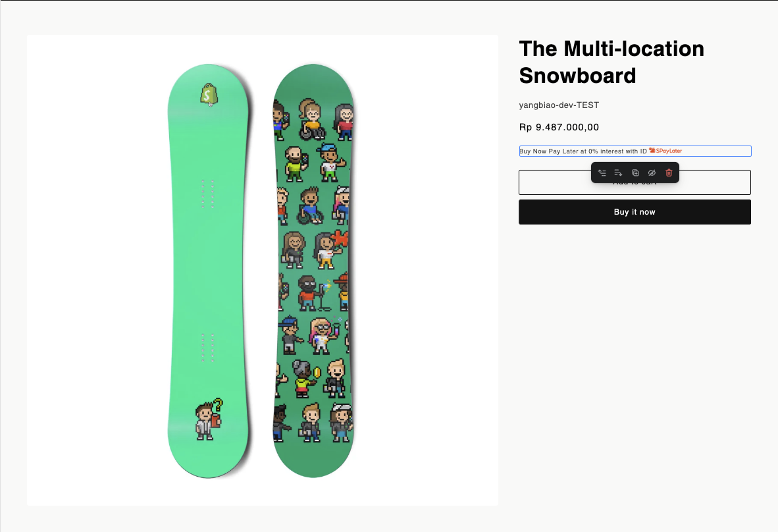The height and width of the screenshot is (532, 778).
Task: Select the yangbiao-dev-TEST vendor text
Action: 559,105
